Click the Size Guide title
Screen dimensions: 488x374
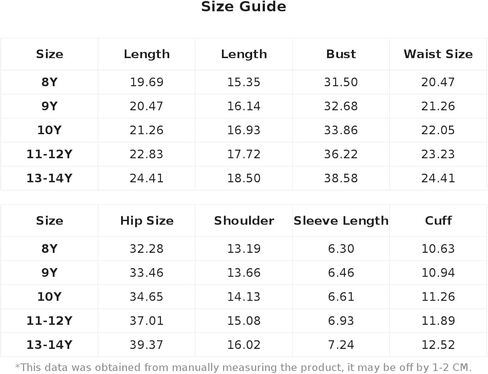[244, 7]
